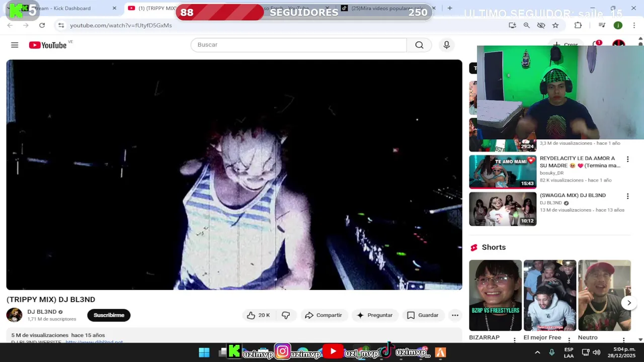Open options menu for the Neutro short
The image size is (644, 362).
623,340
